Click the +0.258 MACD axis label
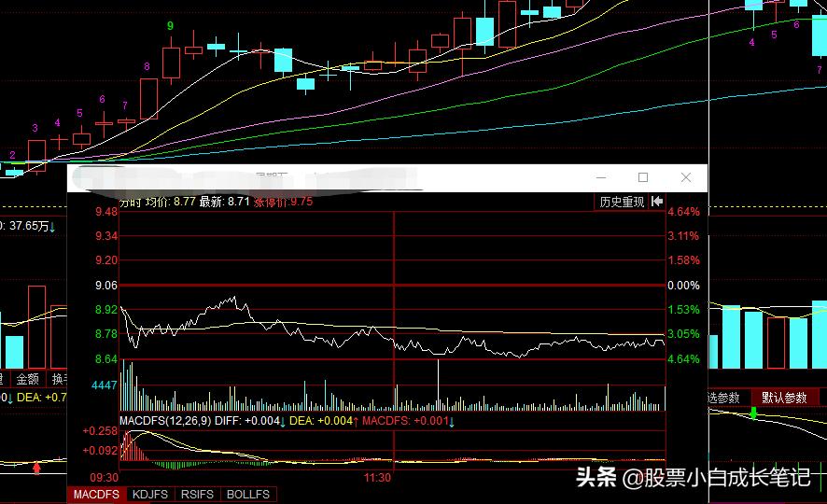 (x=100, y=430)
